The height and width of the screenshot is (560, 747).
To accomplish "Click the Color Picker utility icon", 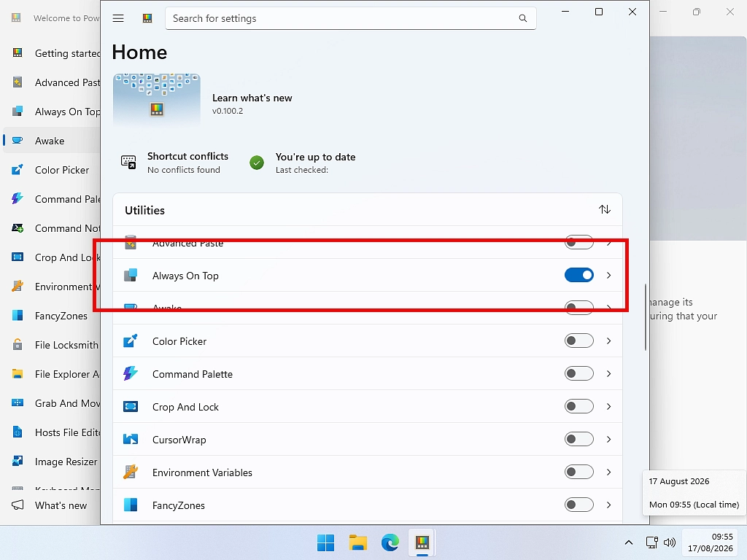I will [x=131, y=341].
